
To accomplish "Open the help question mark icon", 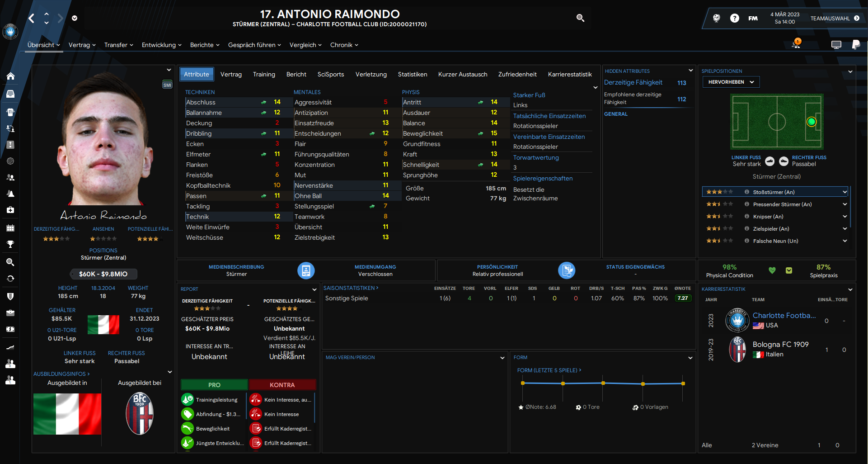I will [x=735, y=18].
